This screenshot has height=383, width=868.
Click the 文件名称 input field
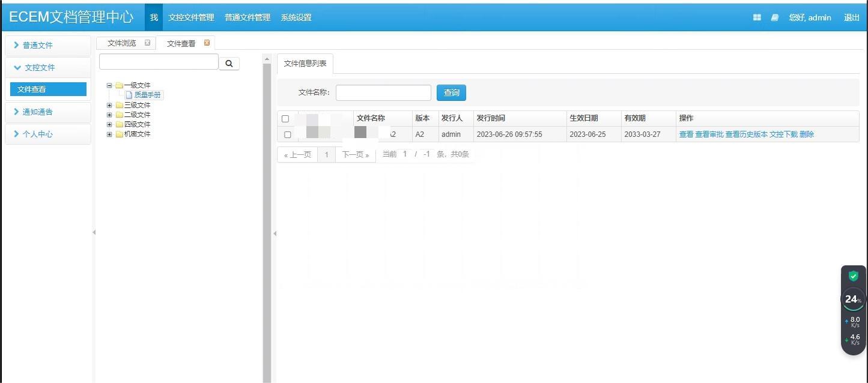[383, 92]
